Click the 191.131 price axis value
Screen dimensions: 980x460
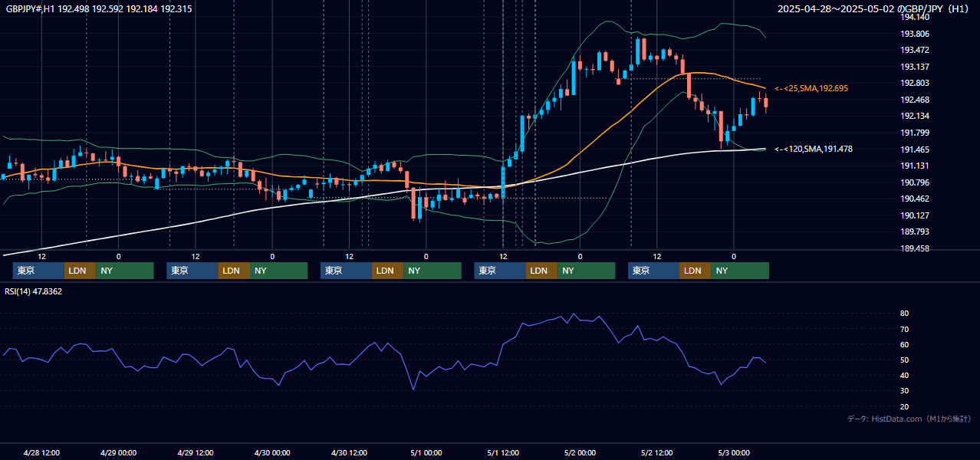click(x=916, y=166)
